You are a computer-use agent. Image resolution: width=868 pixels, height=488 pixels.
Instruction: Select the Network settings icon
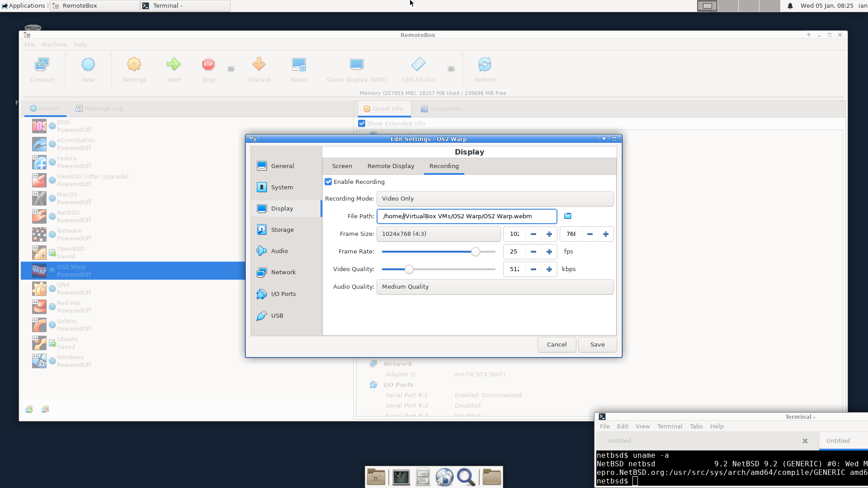[x=261, y=272]
